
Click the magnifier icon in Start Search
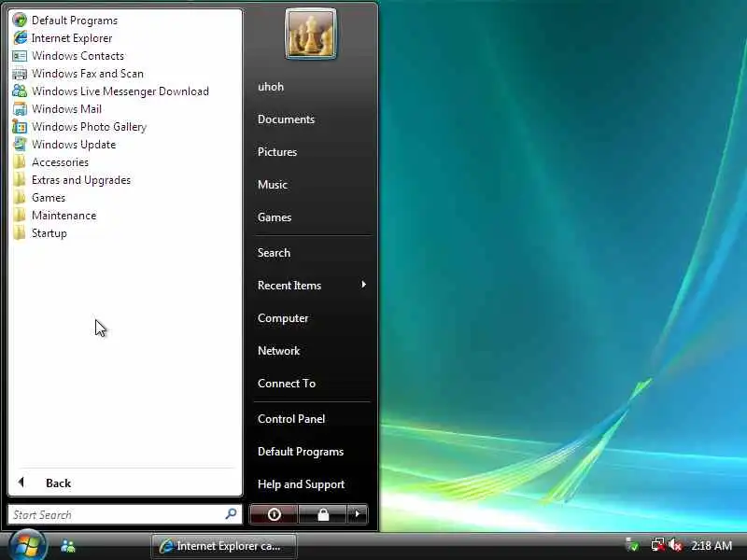[x=231, y=514]
